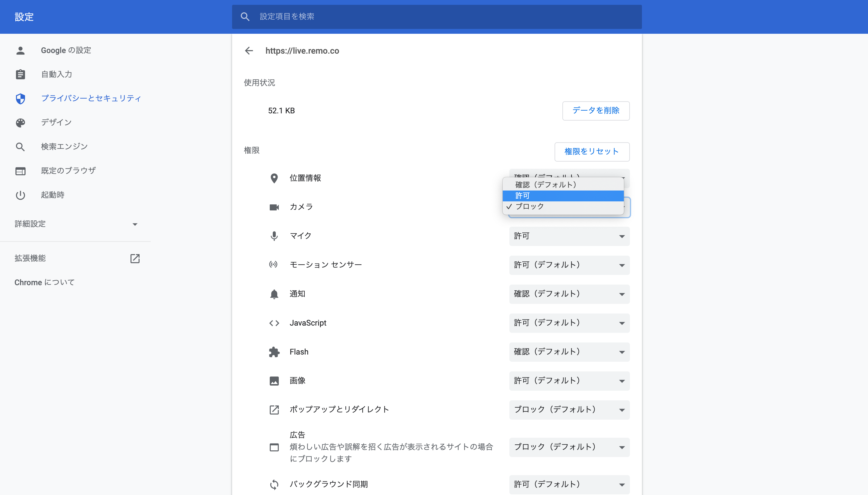Expand the 詳細設定 section in sidebar
This screenshot has width=868, height=495.
pos(75,224)
